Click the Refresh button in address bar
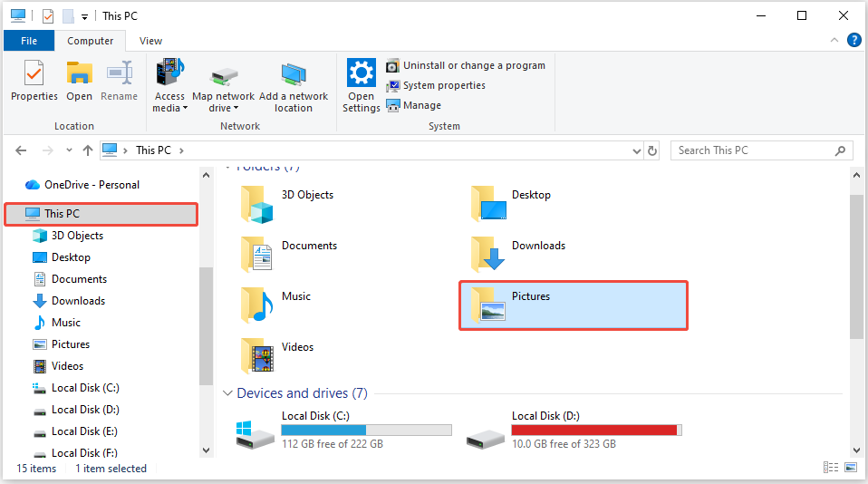868x484 pixels. pos(652,150)
